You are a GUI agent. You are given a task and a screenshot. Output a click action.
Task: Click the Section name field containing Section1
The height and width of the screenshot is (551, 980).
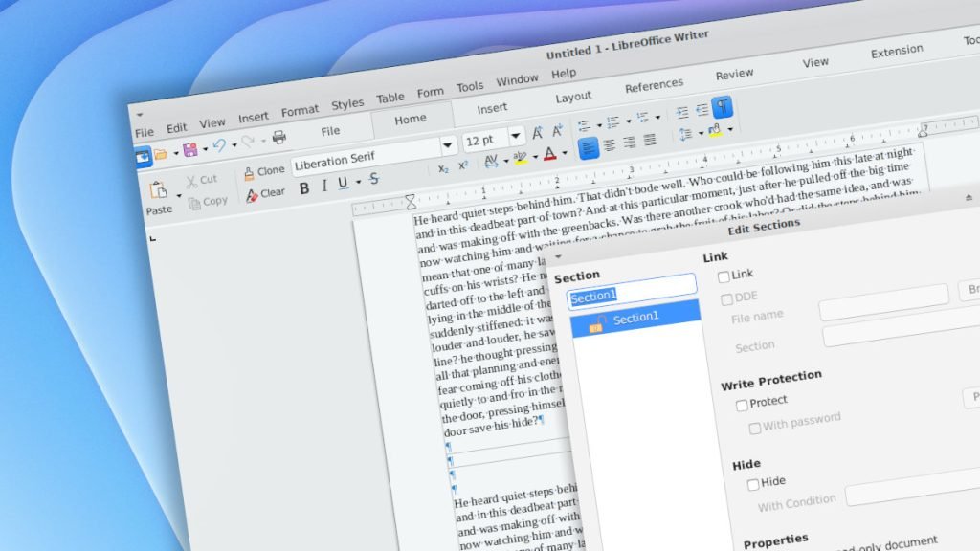[x=632, y=291]
